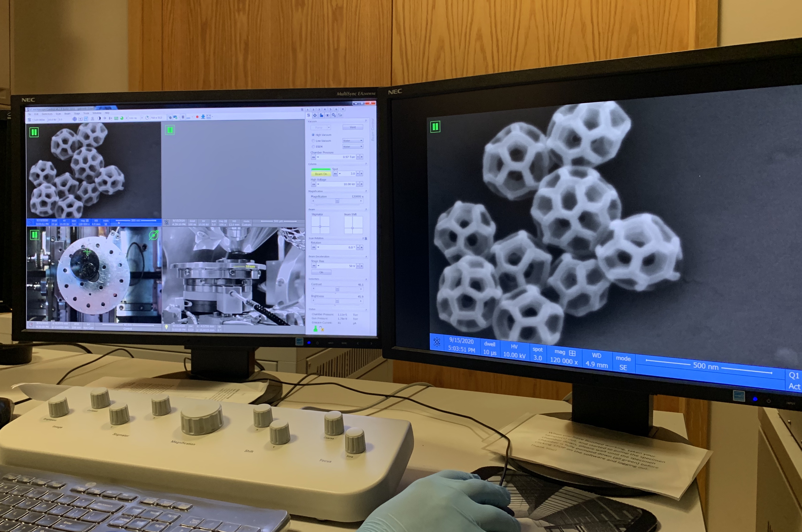The width and height of the screenshot is (802, 532).
Task: Click the unlocked padlock status icon
Action: point(322,329)
